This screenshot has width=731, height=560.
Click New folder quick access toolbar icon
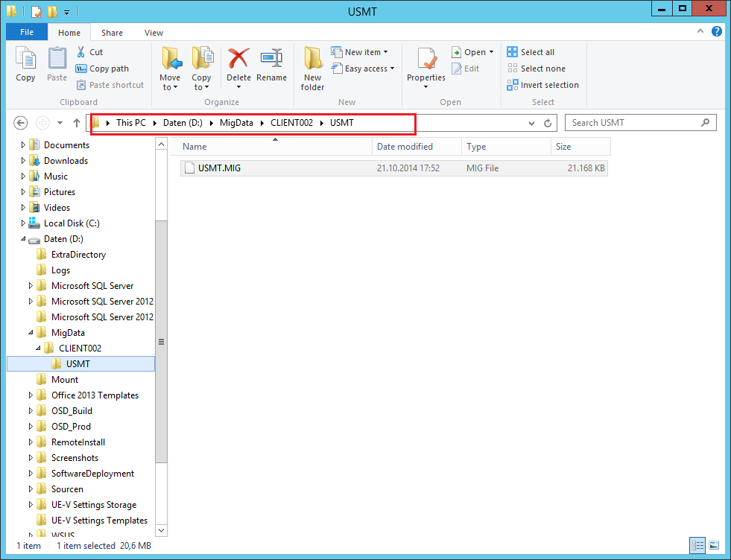tap(53, 11)
